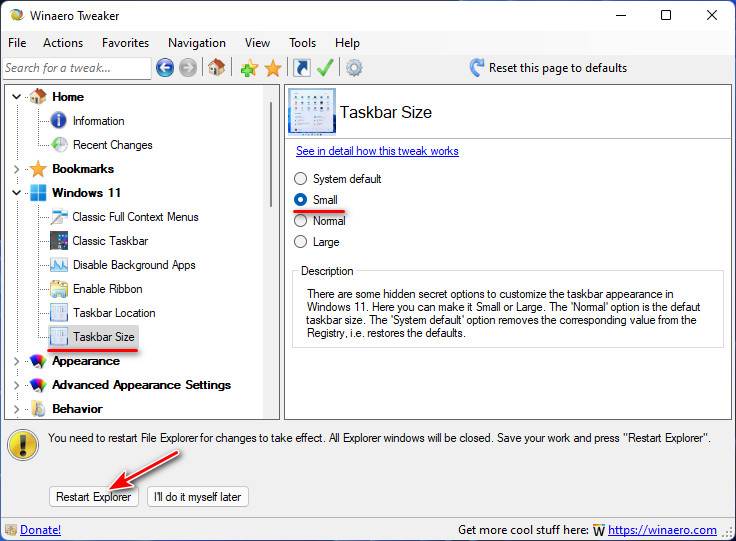
Task: Expand the Advanced Appearance Settings node
Action: (x=16, y=385)
